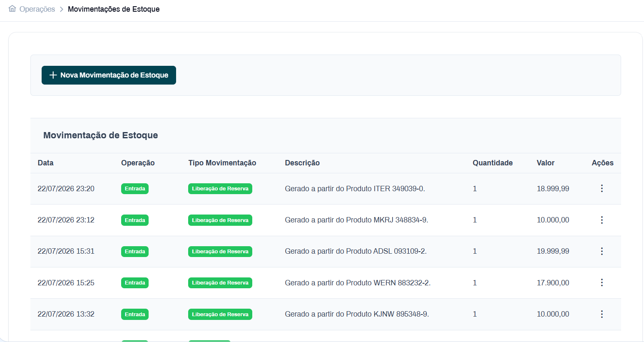Click value 10.000,00 in MKRJ row
The image size is (644, 342).
point(553,220)
